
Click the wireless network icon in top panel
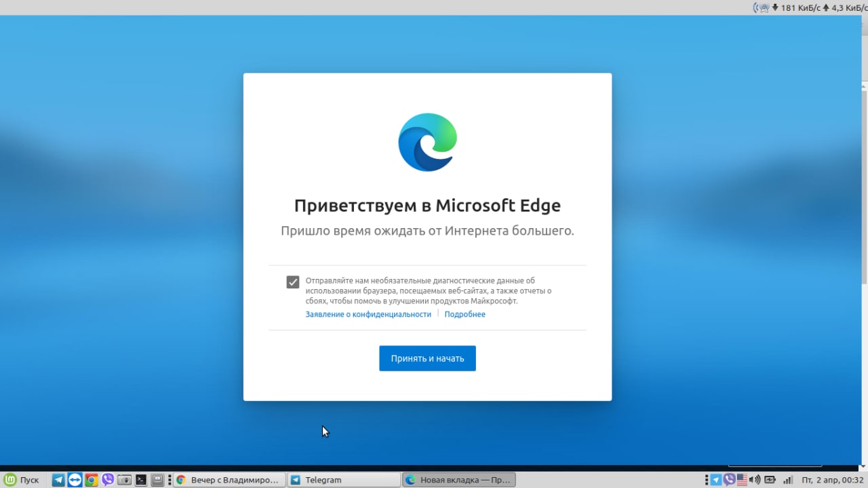[x=761, y=7]
